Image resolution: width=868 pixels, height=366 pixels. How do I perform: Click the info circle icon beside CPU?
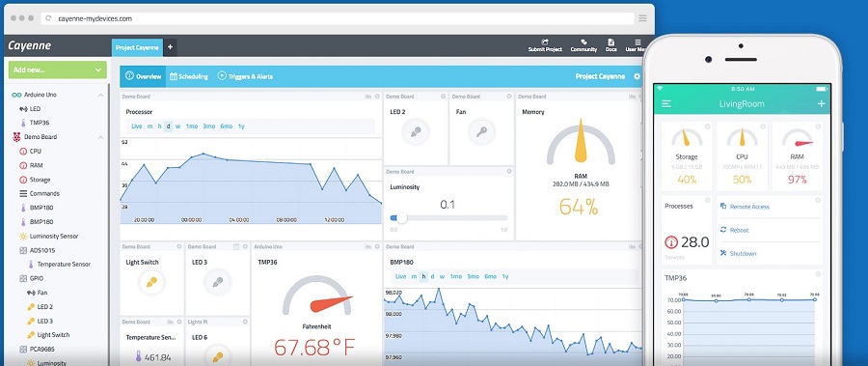click(23, 152)
